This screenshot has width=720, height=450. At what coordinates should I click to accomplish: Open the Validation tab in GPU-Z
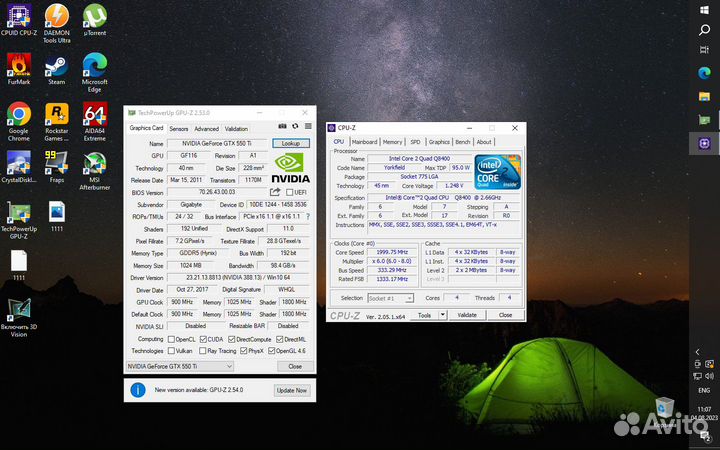(x=236, y=129)
